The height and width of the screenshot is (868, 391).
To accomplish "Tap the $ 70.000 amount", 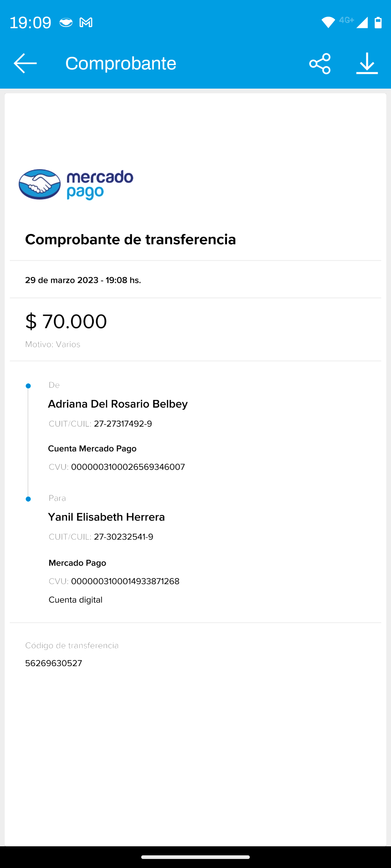I will (66, 321).
